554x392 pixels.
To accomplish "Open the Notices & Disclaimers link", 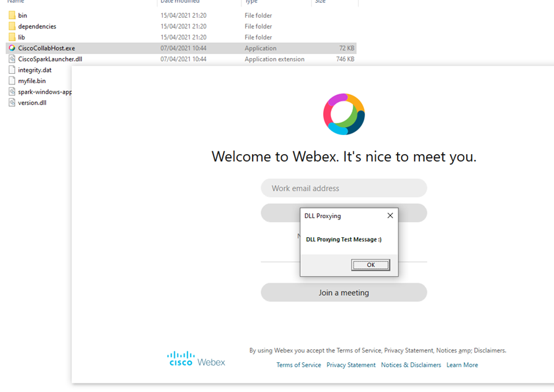I will [x=411, y=365].
